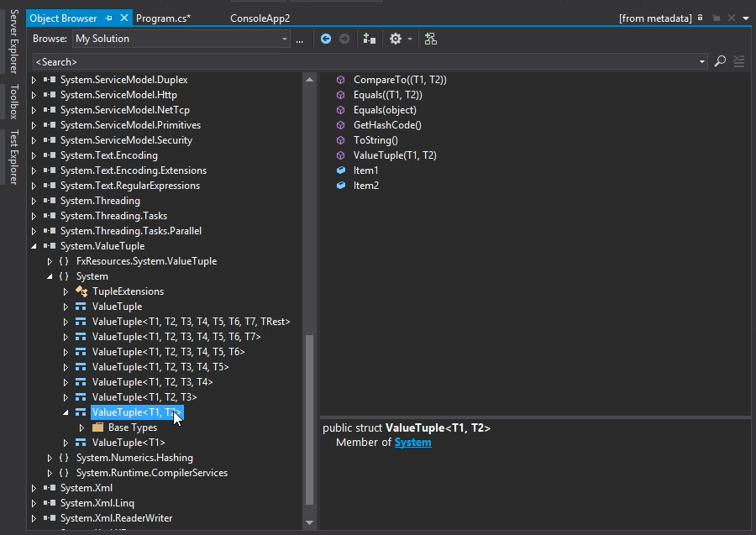Viewport: 756px width, 535px height.
Task: Select System.ServiceModel.Security assembly
Action: pos(126,140)
